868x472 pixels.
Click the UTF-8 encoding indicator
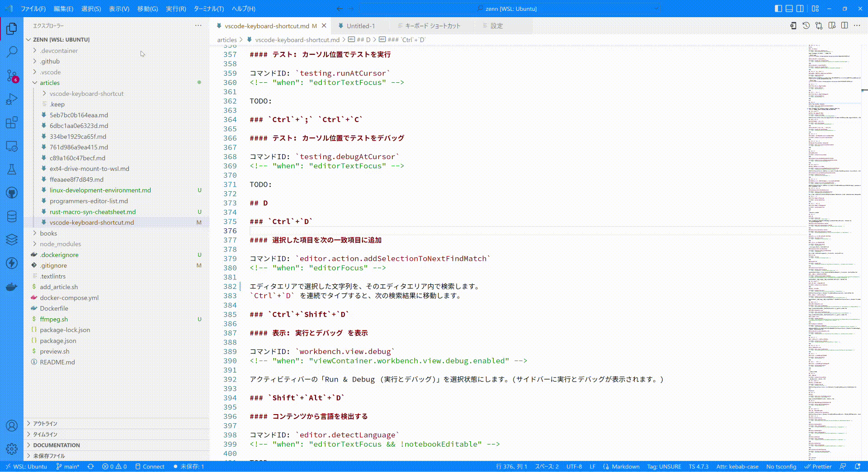pyautogui.click(x=574, y=467)
